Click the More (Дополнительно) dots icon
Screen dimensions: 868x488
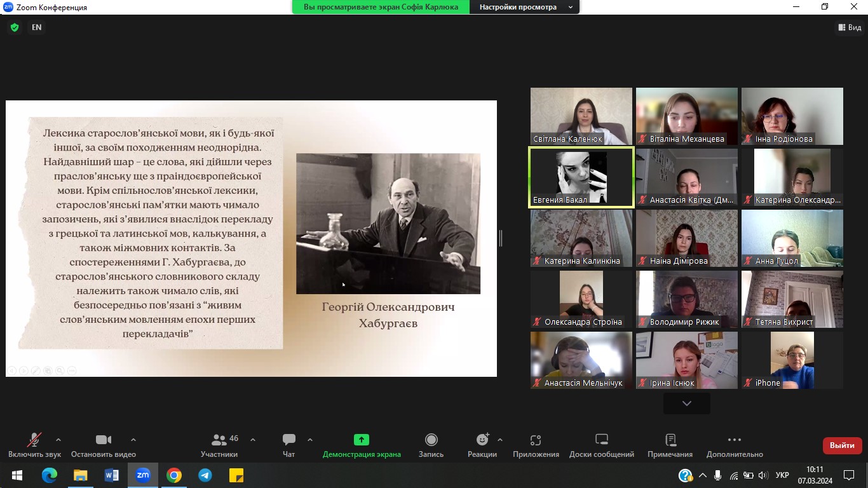coord(734,440)
